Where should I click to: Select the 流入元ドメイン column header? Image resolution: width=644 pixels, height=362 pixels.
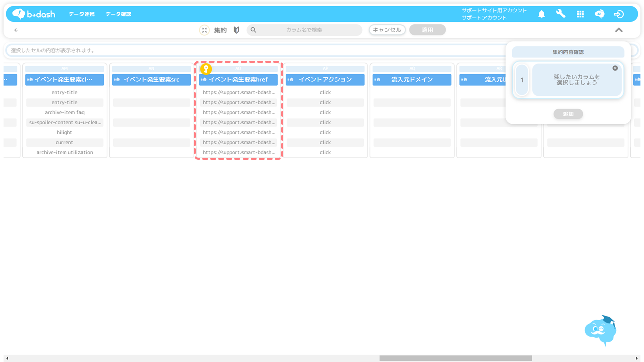[412, 79]
